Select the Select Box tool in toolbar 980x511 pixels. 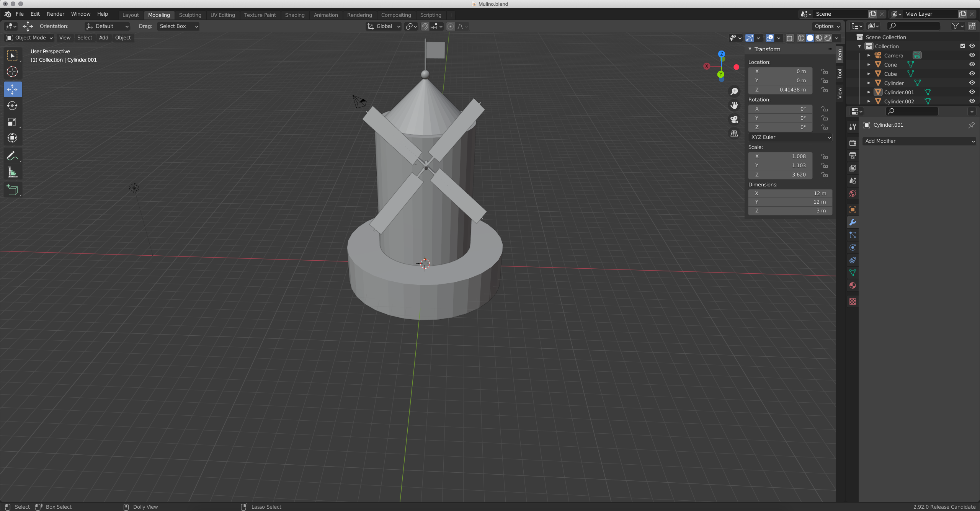point(12,56)
